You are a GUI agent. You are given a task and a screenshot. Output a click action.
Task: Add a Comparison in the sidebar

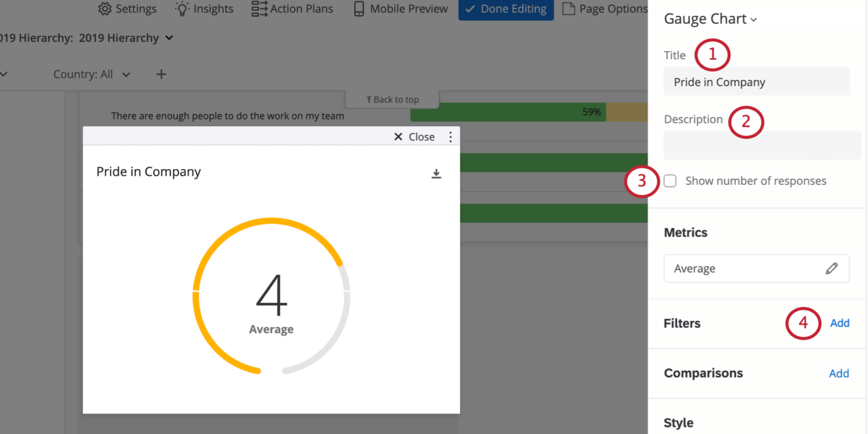pyautogui.click(x=839, y=373)
